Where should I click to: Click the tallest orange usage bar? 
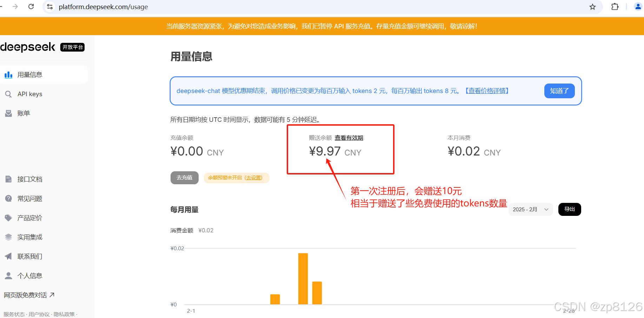303,279
